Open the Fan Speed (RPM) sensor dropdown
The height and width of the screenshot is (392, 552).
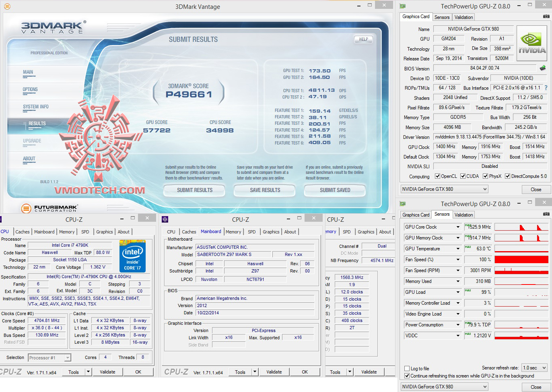click(x=458, y=270)
